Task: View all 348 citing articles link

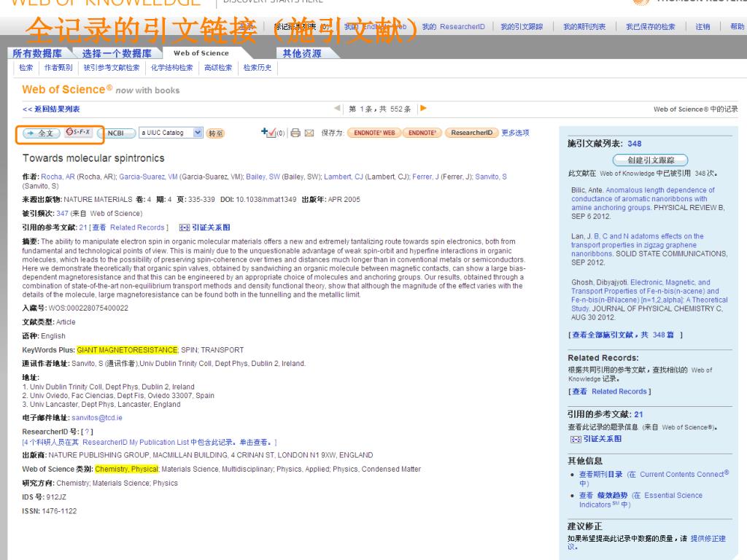Action: point(625,335)
